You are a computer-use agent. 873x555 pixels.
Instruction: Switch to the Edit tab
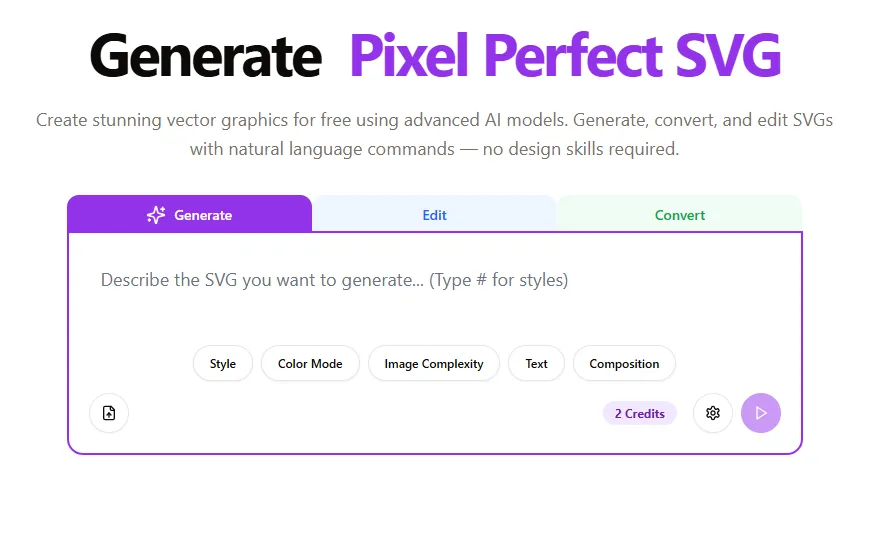pyautogui.click(x=434, y=215)
